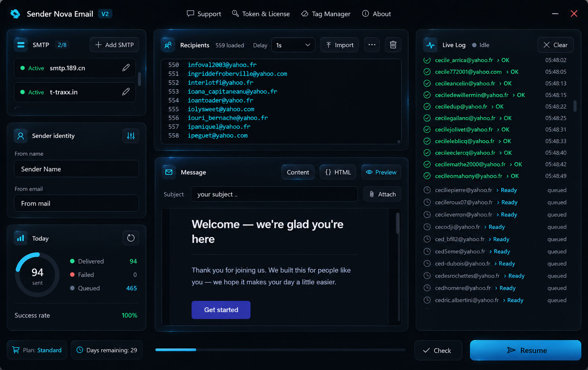588x370 pixels.
Task: Click the 559 loaded count
Action: (230, 45)
